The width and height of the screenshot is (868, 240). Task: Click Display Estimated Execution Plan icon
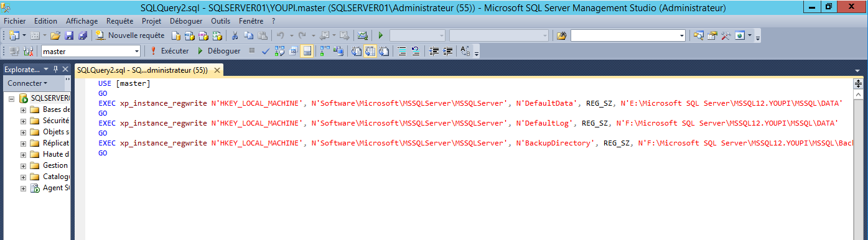coord(279,51)
